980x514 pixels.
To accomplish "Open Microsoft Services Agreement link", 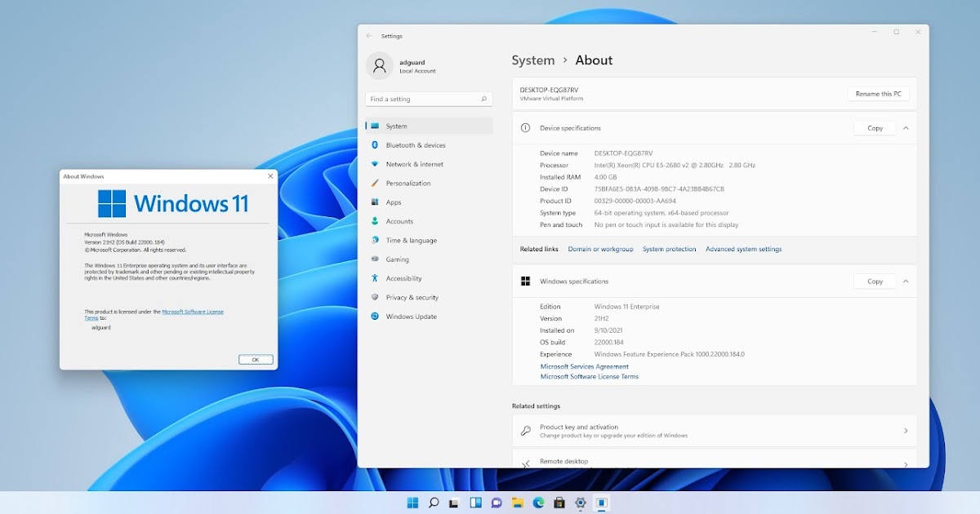I will point(585,366).
